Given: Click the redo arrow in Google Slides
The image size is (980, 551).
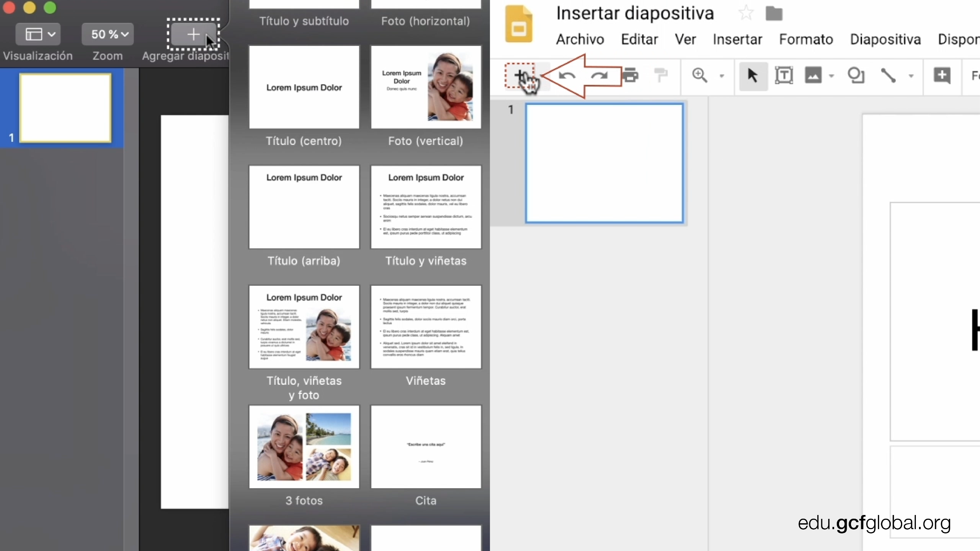Looking at the screenshot, I should point(600,76).
